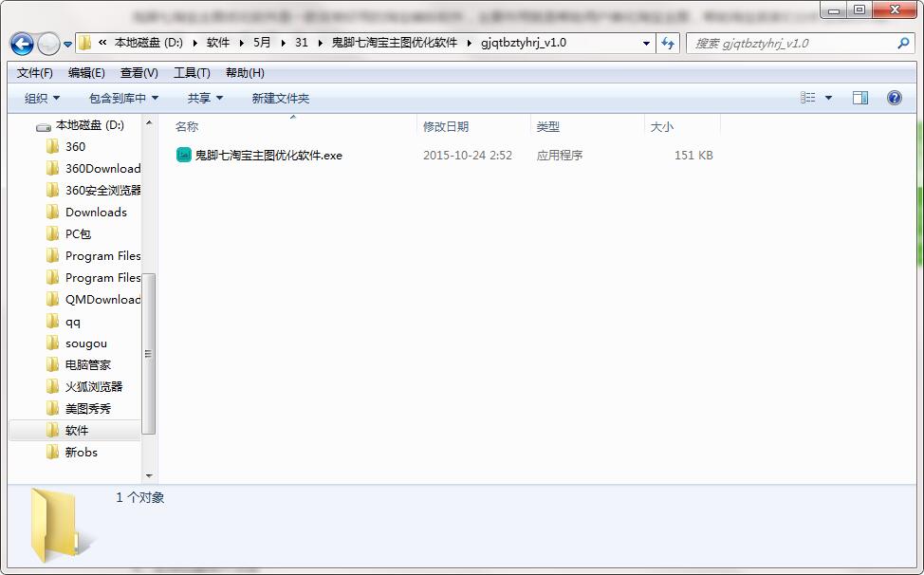Select 本地磁盘 (D:) in the sidebar
924x575 pixels.
(89, 125)
